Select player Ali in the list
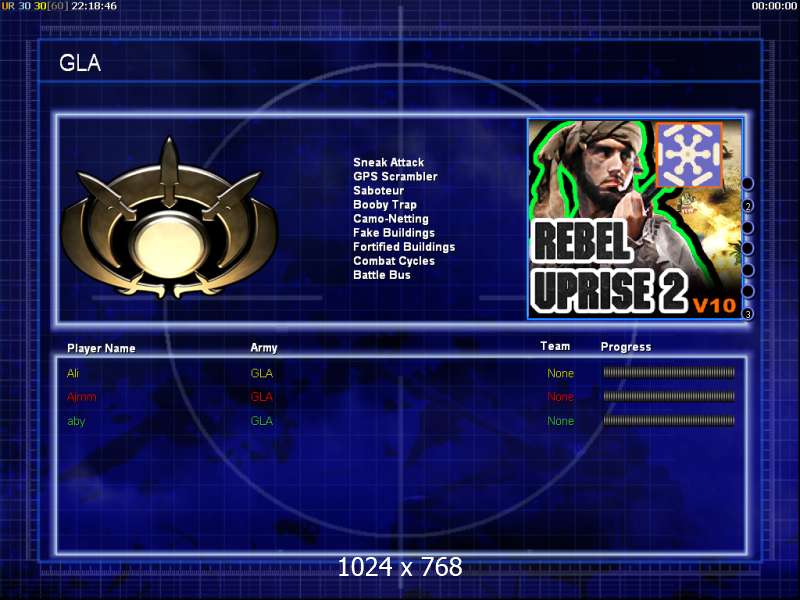Screen dimensions: 800x600 click(x=73, y=373)
